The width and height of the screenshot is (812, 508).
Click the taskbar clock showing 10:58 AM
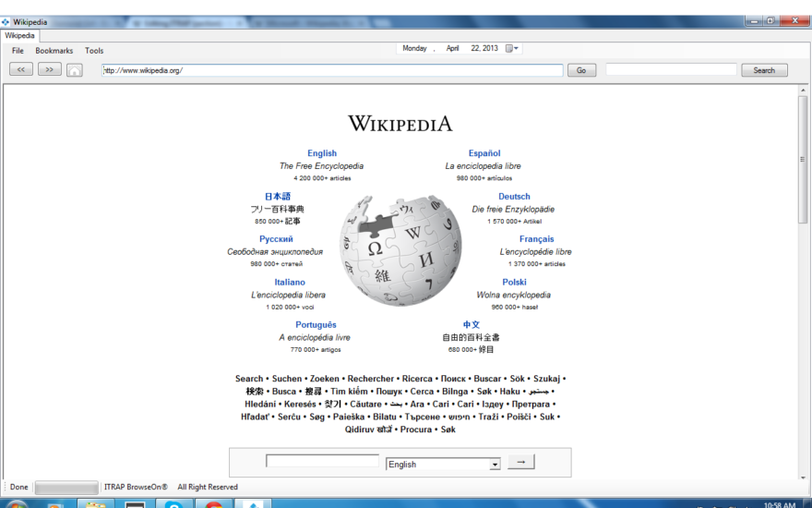point(780,504)
